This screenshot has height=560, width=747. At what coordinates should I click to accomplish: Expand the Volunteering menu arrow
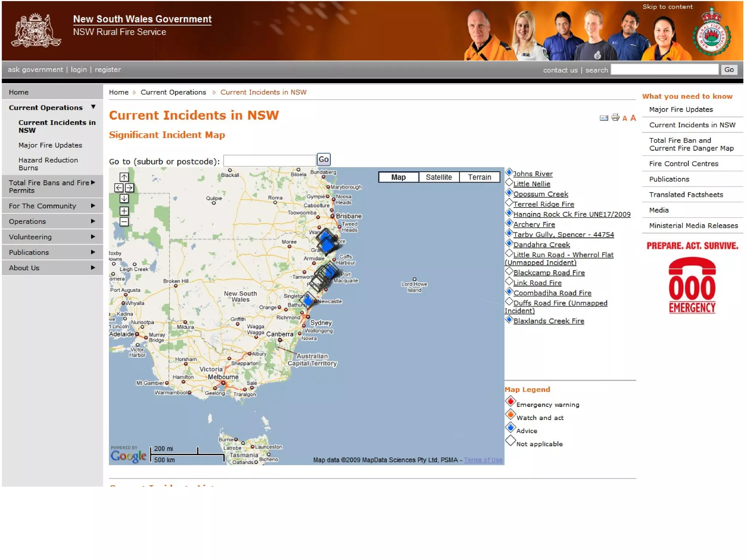(93, 237)
